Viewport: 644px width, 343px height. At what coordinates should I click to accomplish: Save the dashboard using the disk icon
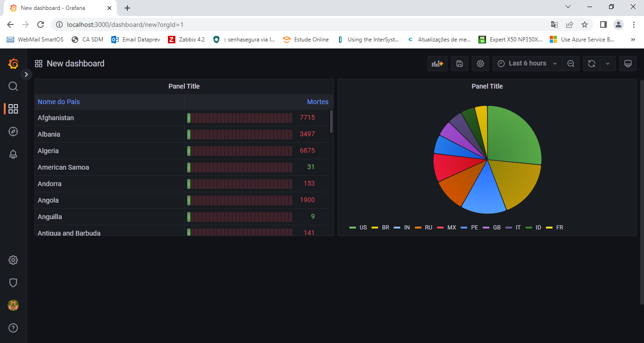coord(460,64)
